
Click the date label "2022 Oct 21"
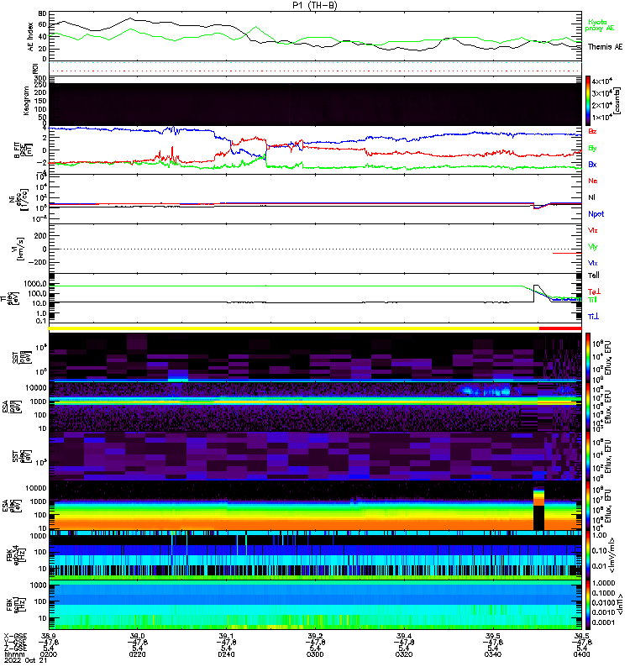tap(26, 660)
